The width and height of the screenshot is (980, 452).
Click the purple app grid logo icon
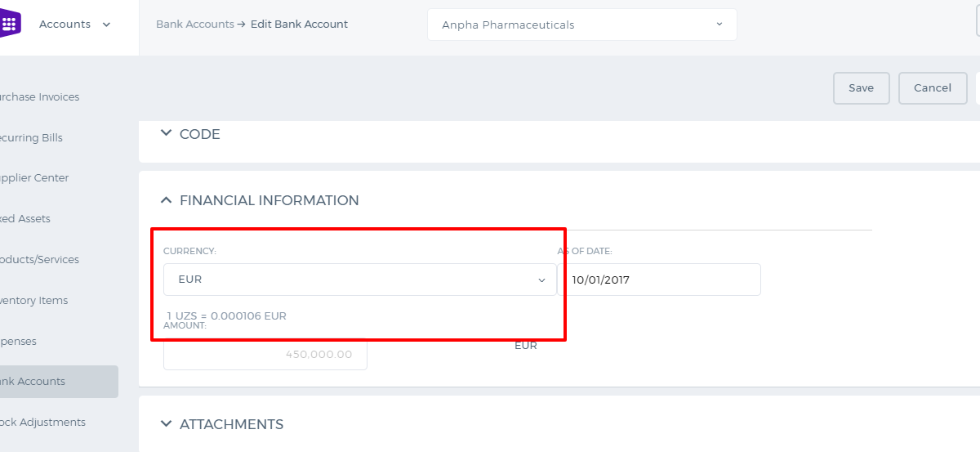10,25
